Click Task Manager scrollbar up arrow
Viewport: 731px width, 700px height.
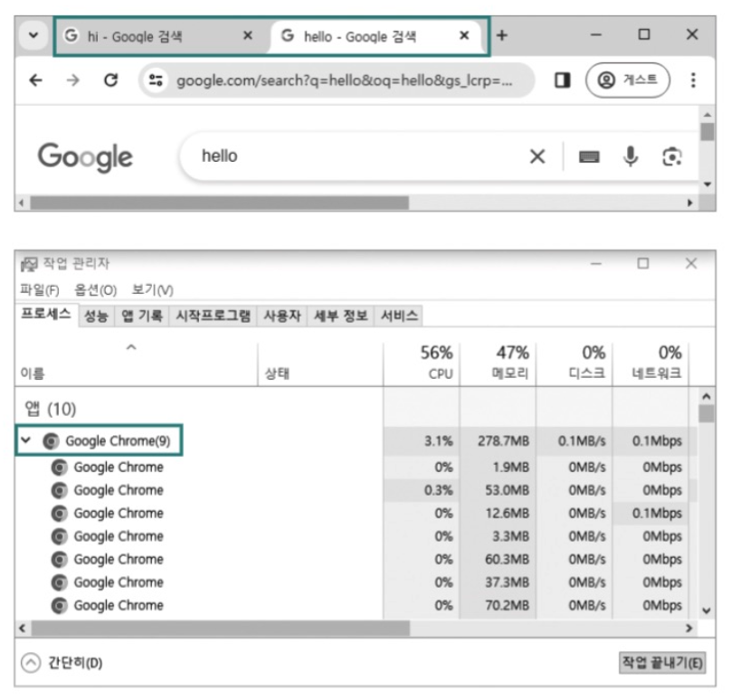click(707, 397)
